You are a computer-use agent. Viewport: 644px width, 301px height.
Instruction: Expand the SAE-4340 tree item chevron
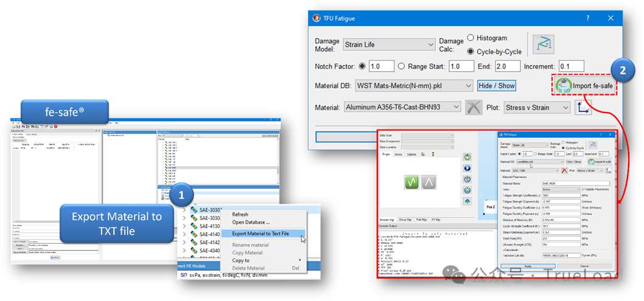184,251
